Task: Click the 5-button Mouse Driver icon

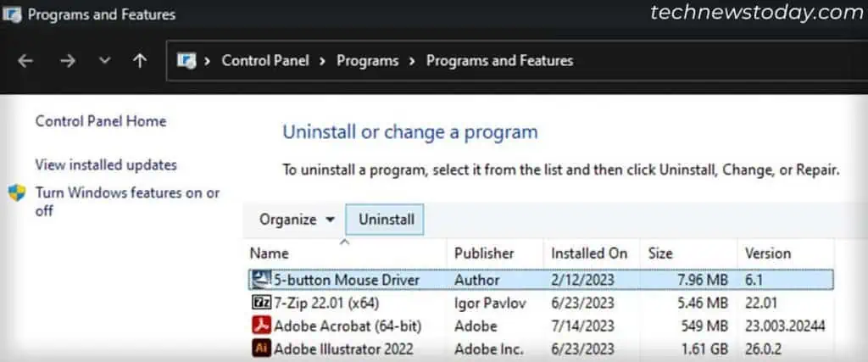Action: coord(261,280)
